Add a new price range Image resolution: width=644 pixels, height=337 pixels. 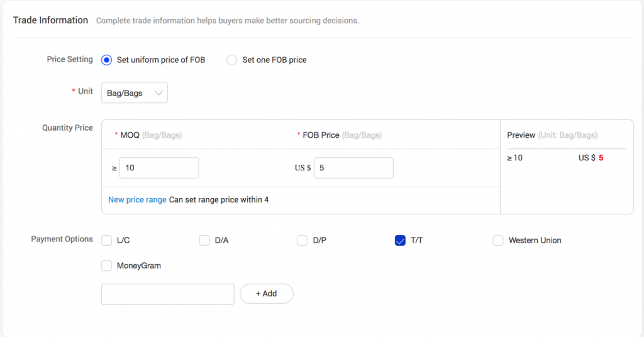click(x=137, y=200)
